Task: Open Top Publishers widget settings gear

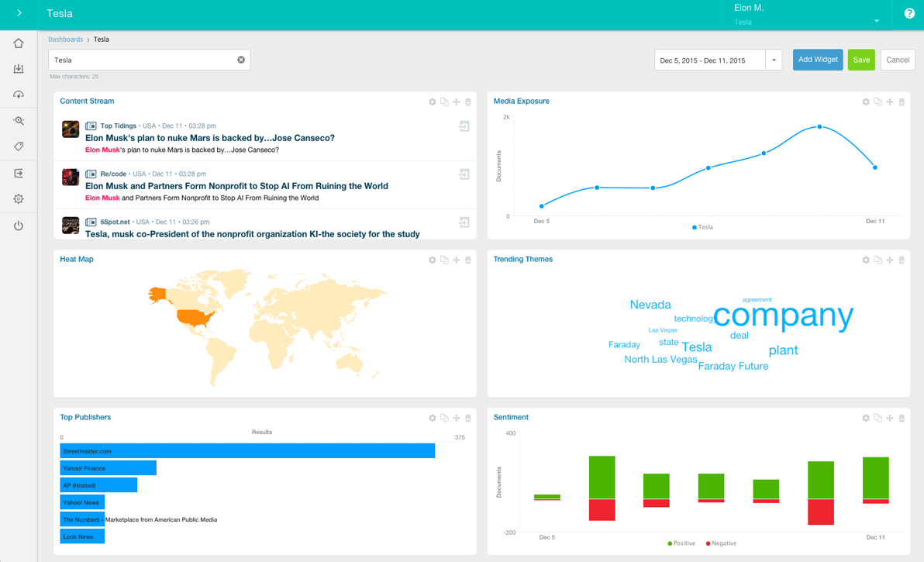Action: [x=432, y=418]
